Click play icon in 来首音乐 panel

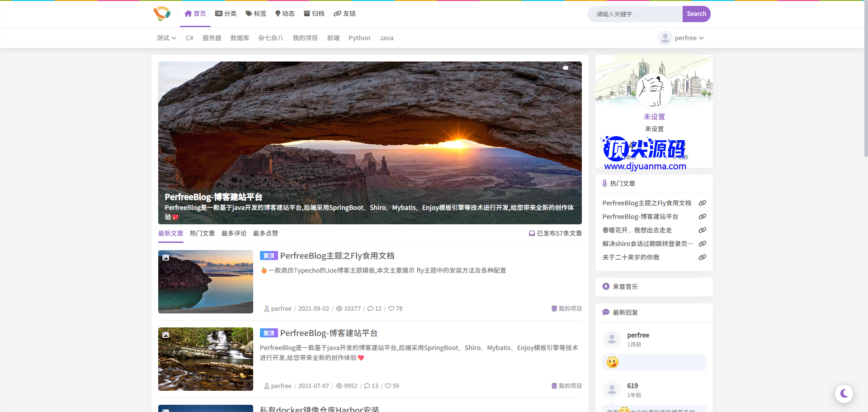click(x=606, y=286)
